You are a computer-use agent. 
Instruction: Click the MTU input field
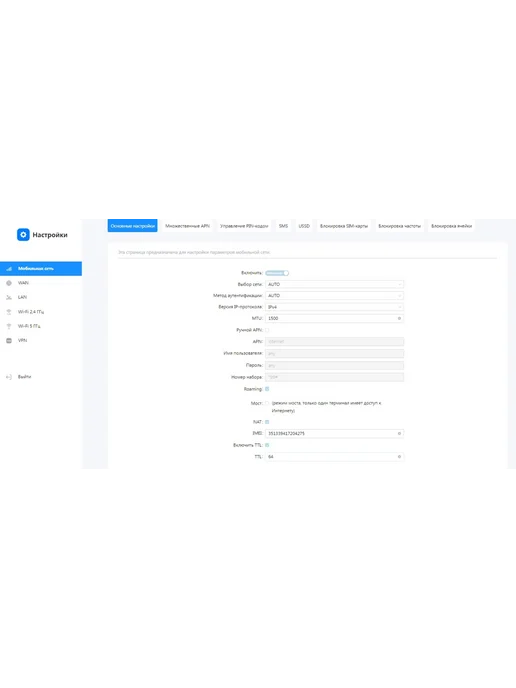pos(334,319)
